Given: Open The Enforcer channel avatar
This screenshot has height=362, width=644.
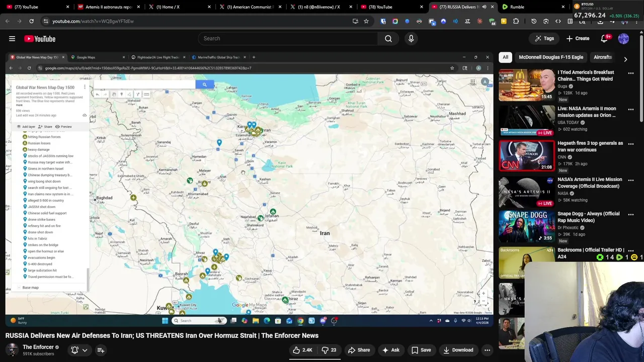Looking at the screenshot, I should [x=12, y=350].
